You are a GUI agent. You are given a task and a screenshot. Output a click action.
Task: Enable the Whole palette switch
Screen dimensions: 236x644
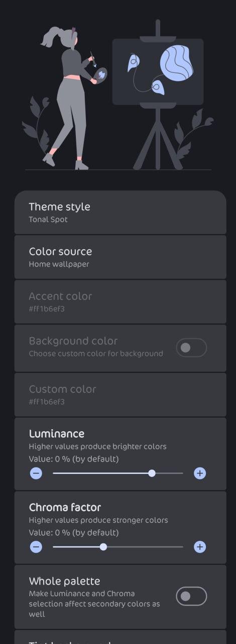click(x=191, y=596)
